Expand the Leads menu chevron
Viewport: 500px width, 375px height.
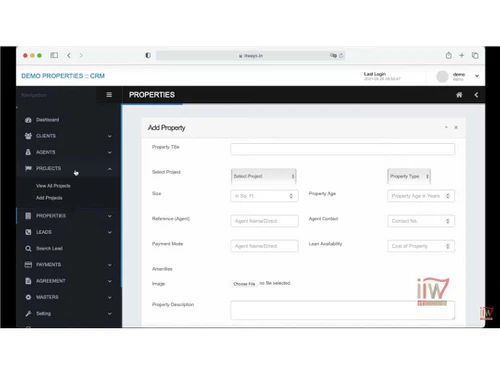tap(110, 232)
